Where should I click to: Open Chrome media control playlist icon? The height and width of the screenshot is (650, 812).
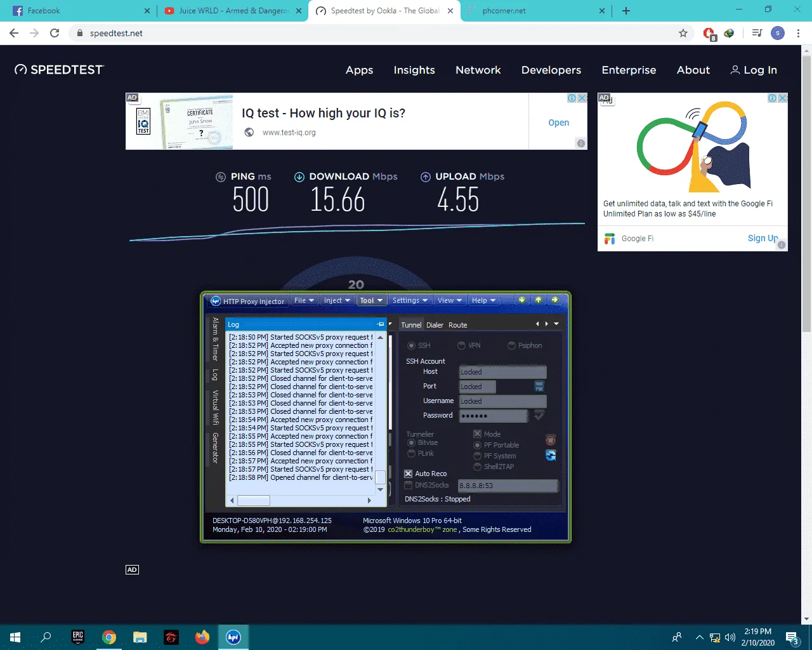tap(757, 33)
